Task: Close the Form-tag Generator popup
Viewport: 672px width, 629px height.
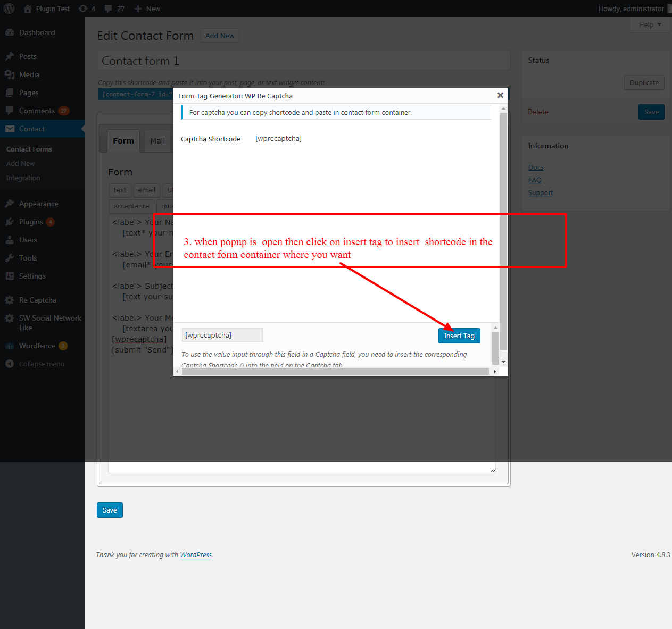Action: click(500, 95)
